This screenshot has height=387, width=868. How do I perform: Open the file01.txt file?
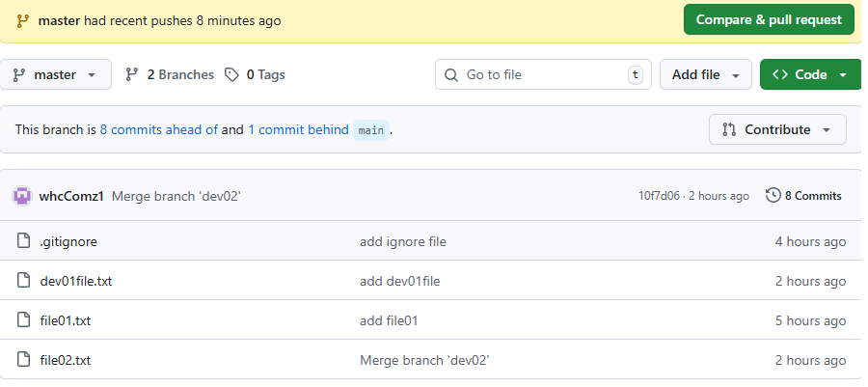tap(66, 320)
